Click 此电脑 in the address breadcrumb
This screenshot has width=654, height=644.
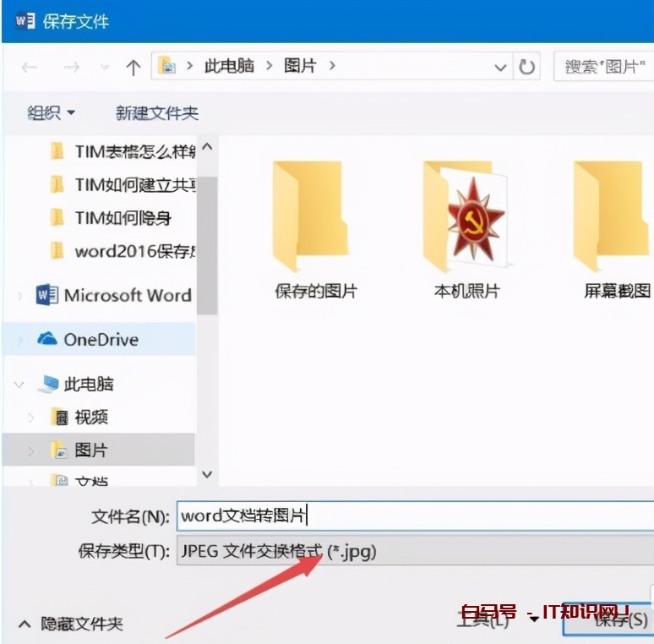pyautogui.click(x=229, y=66)
